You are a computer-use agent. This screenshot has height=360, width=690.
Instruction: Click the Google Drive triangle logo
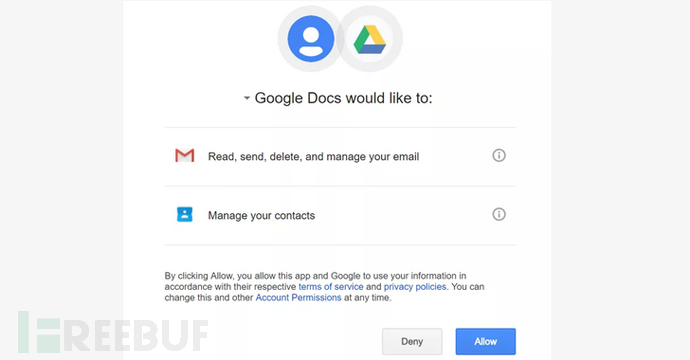pos(370,40)
